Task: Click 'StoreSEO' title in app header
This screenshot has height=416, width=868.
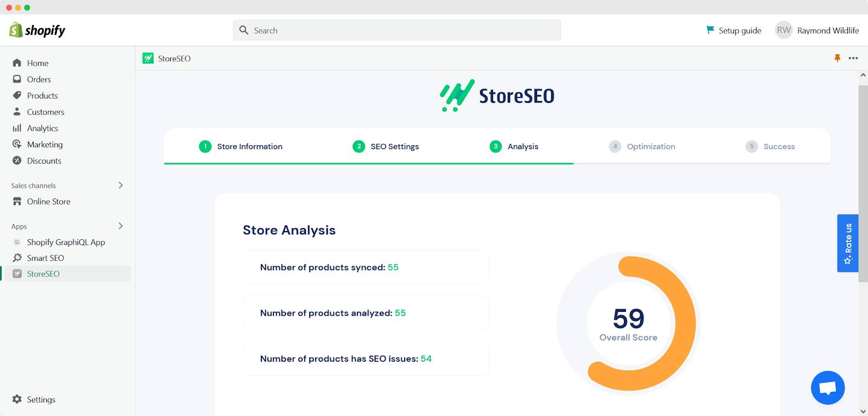Action: pyautogui.click(x=174, y=59)
